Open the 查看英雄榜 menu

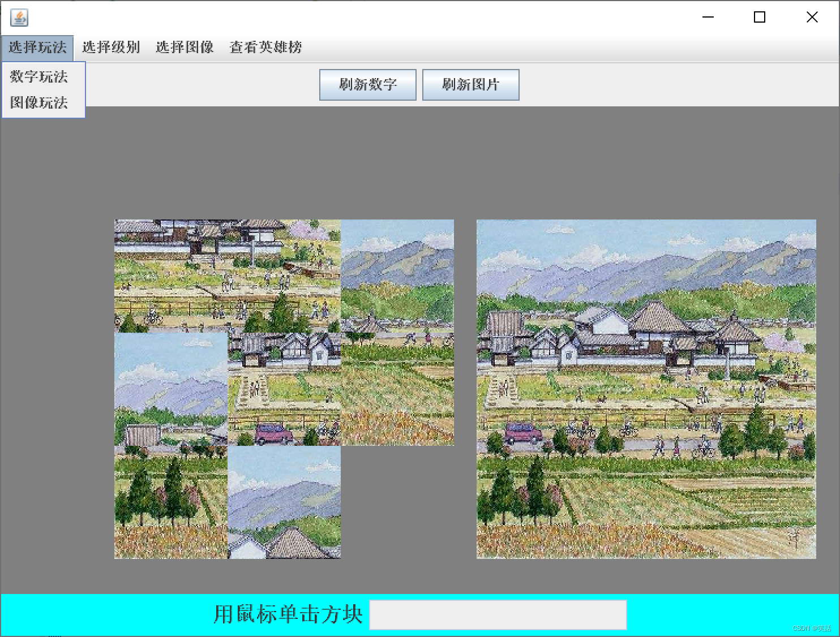(x=265, y=48)
